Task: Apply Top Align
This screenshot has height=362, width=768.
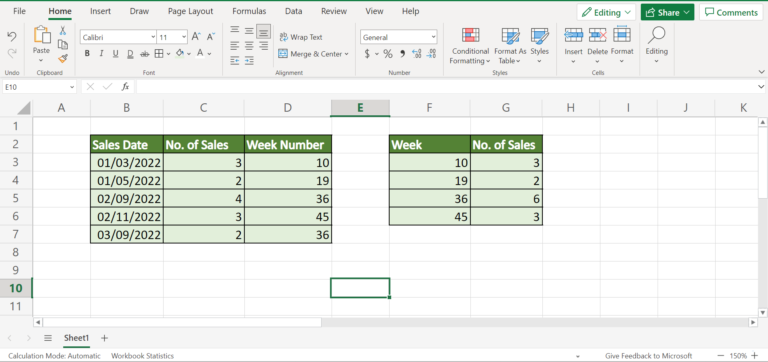Action: tap(235, 30)
